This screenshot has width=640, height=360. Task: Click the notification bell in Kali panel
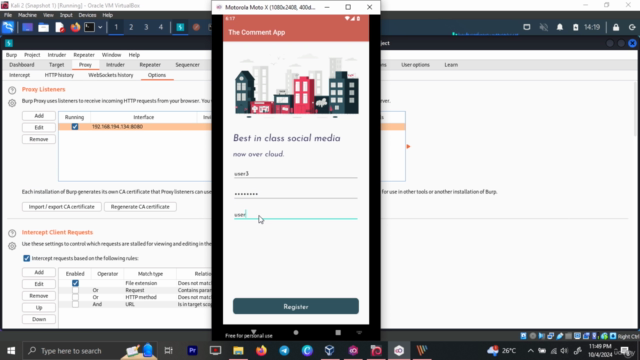point(560,27)
